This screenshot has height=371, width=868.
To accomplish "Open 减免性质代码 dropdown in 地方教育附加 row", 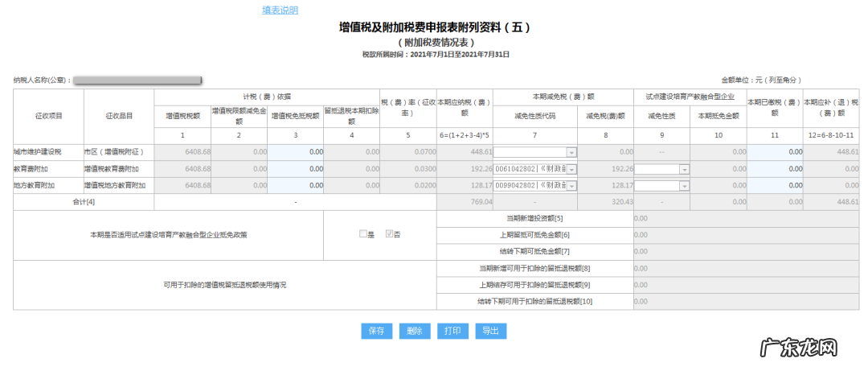I will [571, 186].
